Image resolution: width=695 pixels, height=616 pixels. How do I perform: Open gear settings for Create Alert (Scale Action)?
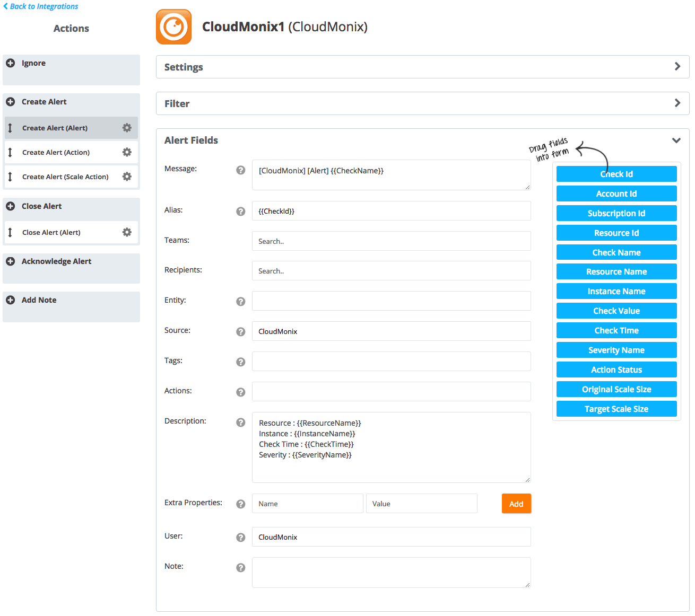coord(127,177)
